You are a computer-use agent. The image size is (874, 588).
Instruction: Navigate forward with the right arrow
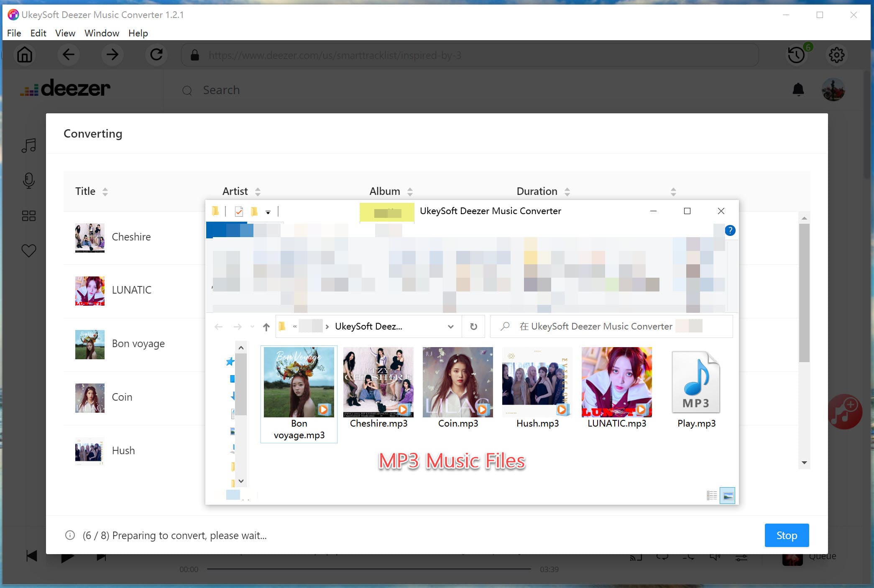pyautogui.click(x=112, y=55)
